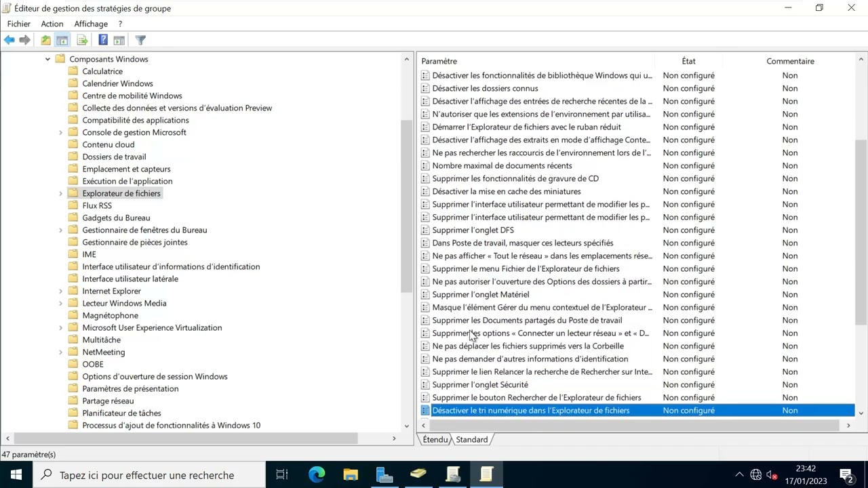Open the Fichier menu
This screenshot has height=488, width=868.
(x=19, y=24)
